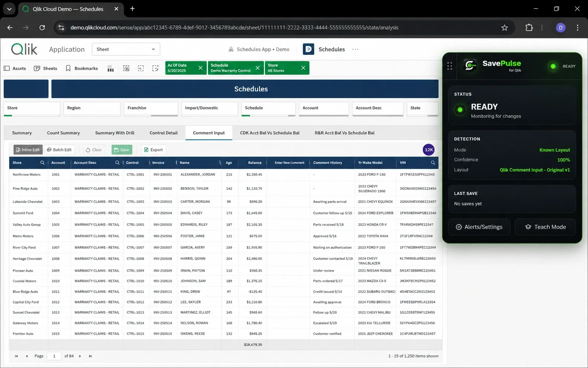Open the Assets panel

(x=15, y=68)
